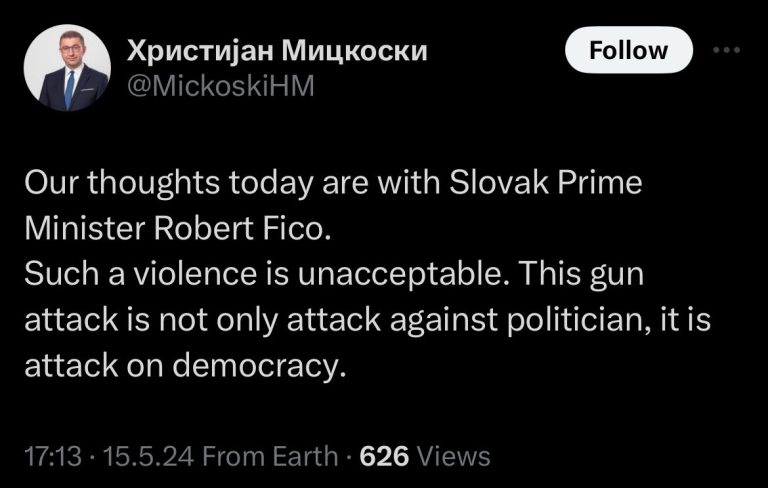View the 626 view count number
Viewport: 768px width, 488px height.
click(384, 456)
